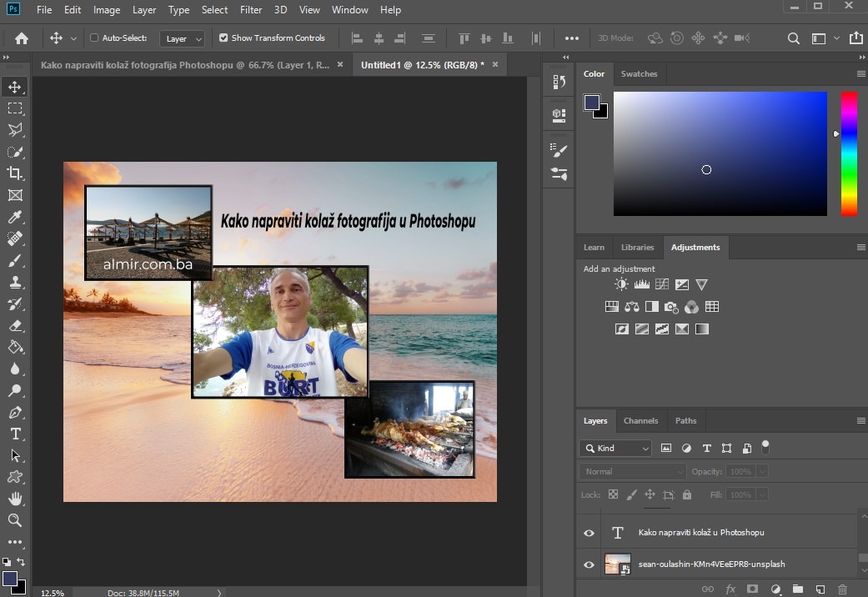Switch to the Channels tab
Screen dimensions: 868x597
point(640,421)
